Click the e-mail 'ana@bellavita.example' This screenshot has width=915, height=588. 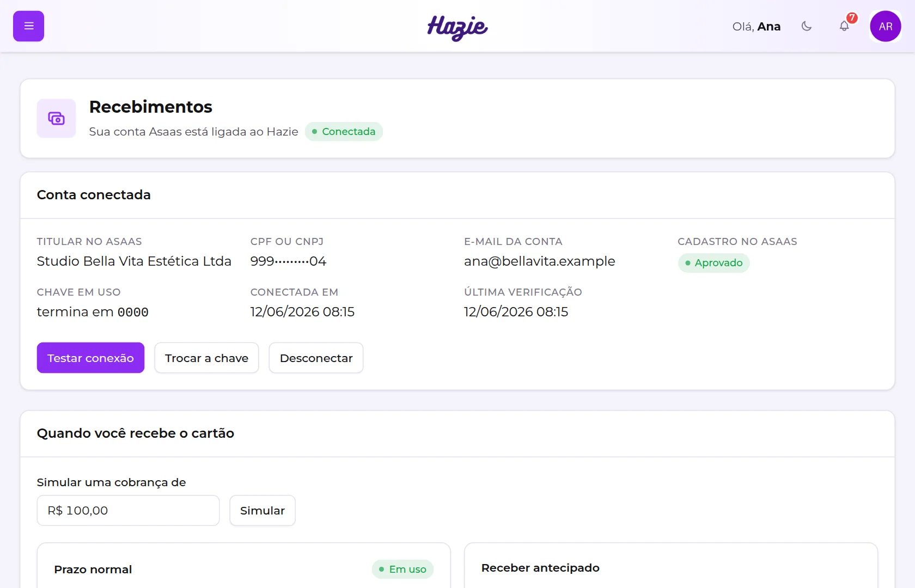540,261
